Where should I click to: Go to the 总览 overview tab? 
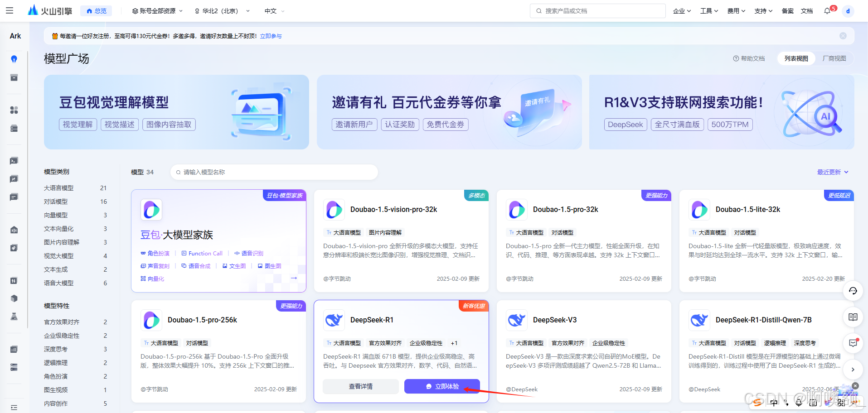(x=96, y=11)
